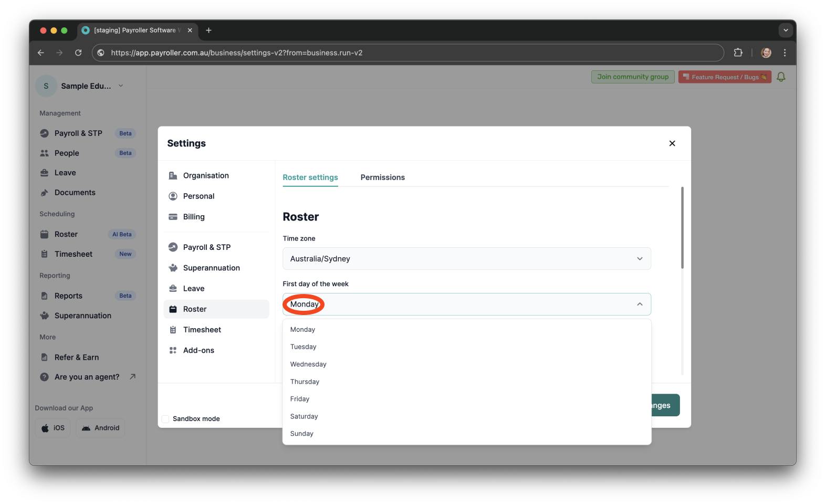Pick Friday from dropdown list
Image resolution: width=826 pixels, height=504 pixels.
[467, 399]
